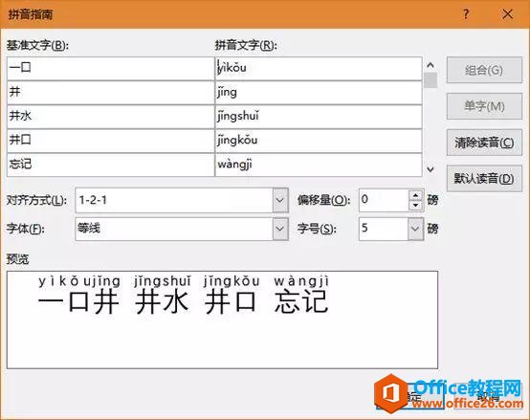Click base text field 井
This screenshot has width=530, height=420.
click(111, 93)
